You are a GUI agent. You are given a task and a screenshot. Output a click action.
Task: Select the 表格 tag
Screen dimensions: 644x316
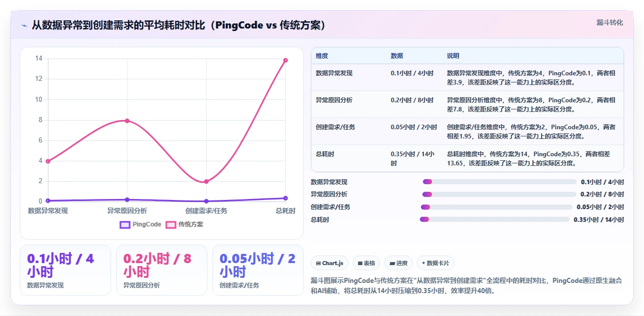point(366,263)
